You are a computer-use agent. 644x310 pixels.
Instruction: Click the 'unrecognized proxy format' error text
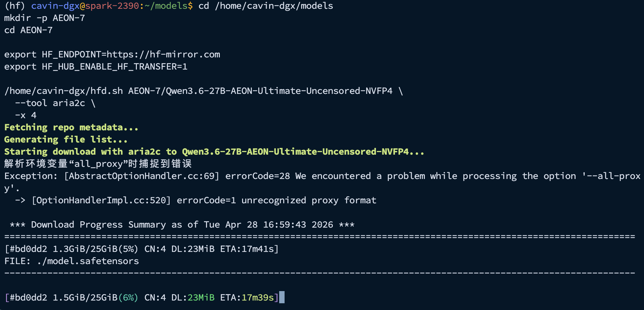coord(309,200)
